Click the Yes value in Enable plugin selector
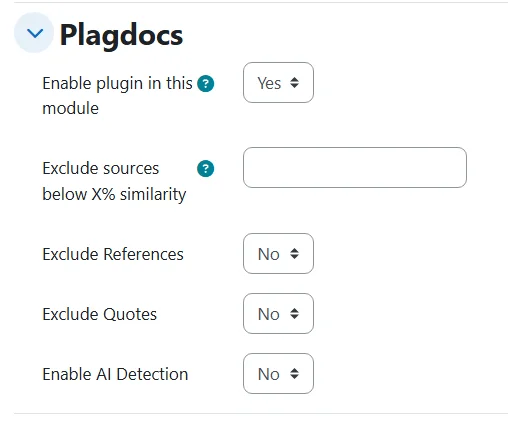 [x=269, y=83]
